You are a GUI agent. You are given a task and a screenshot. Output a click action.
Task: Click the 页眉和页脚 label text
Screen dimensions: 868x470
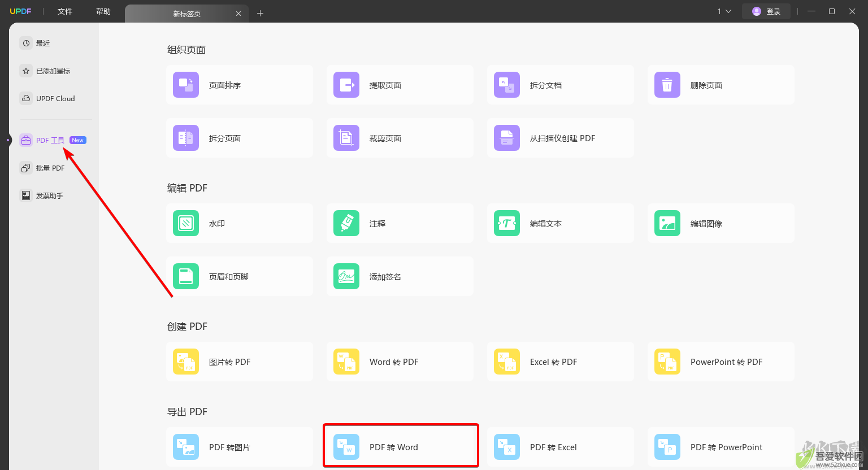(x=229, y=277)
